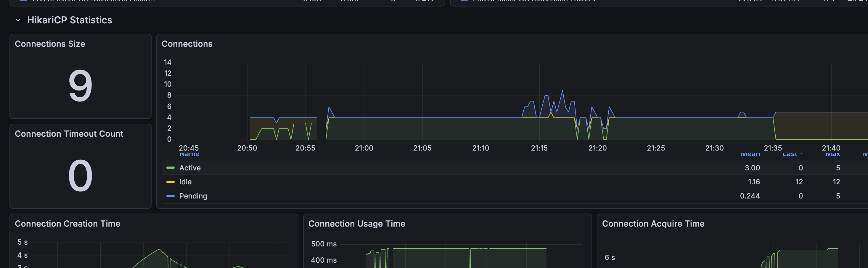Open the Connection Acquire Time panel title
This screenshot has height=268, width=868.
(x=653, y=224)
